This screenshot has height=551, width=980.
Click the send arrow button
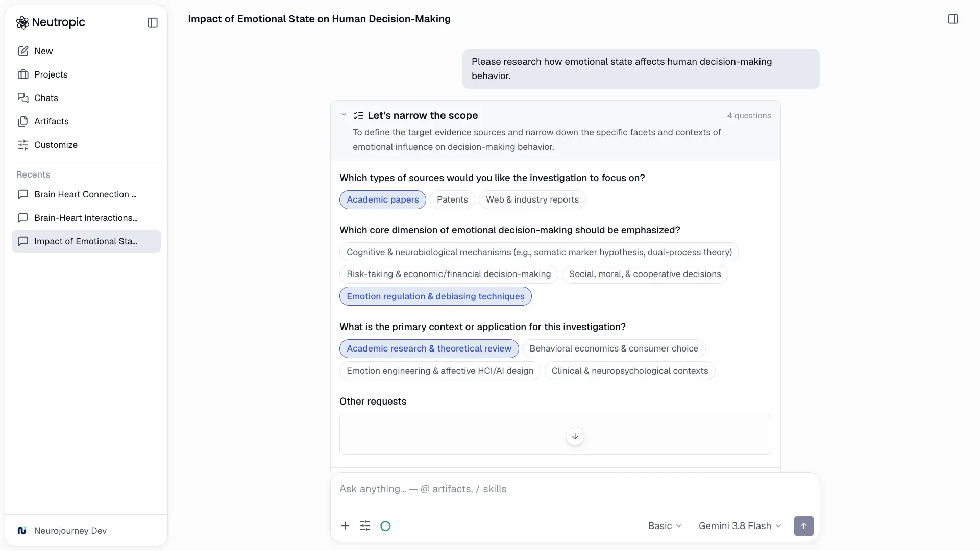click(x=803, y=526)
